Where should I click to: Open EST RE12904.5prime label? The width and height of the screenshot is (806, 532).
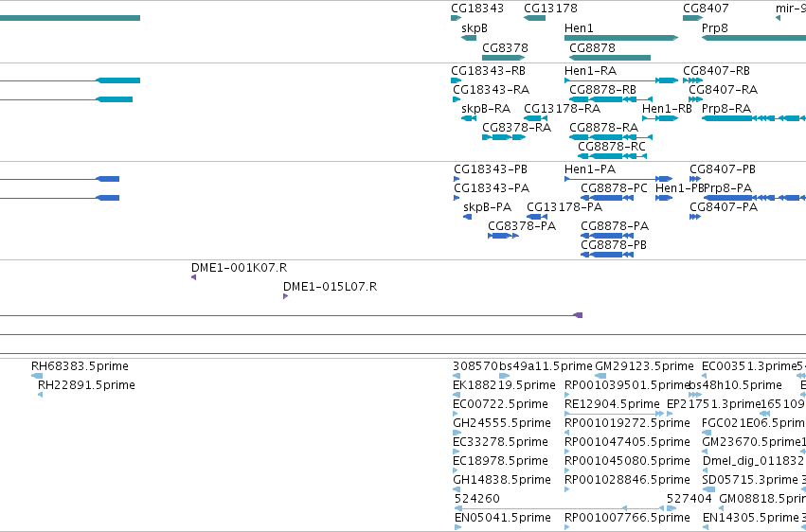[x=612, y=404]
